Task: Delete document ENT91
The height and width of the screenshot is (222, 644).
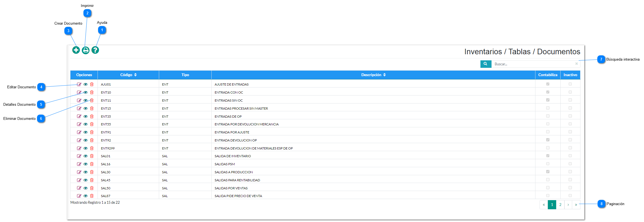Action: [92, 132]
